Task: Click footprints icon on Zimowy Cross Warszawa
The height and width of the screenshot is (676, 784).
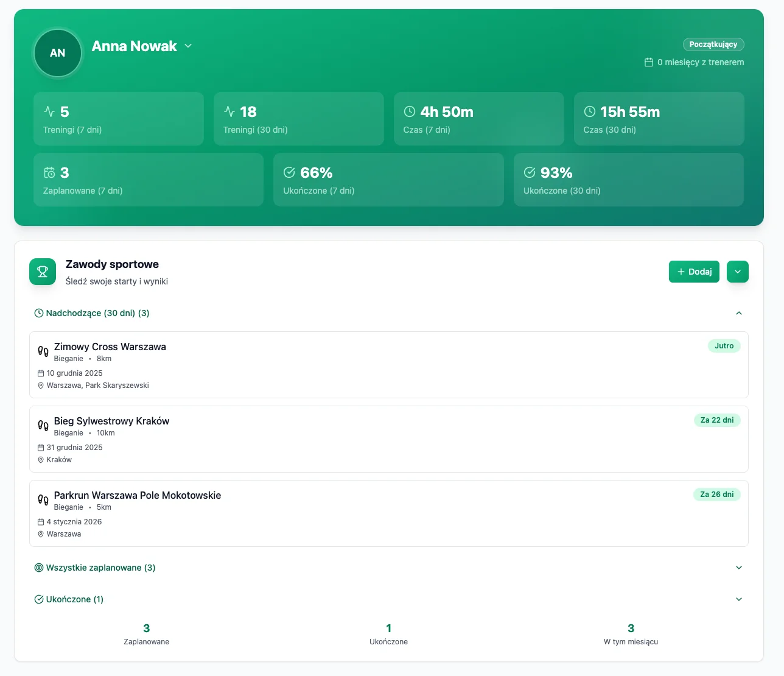Action: point(43,351)
